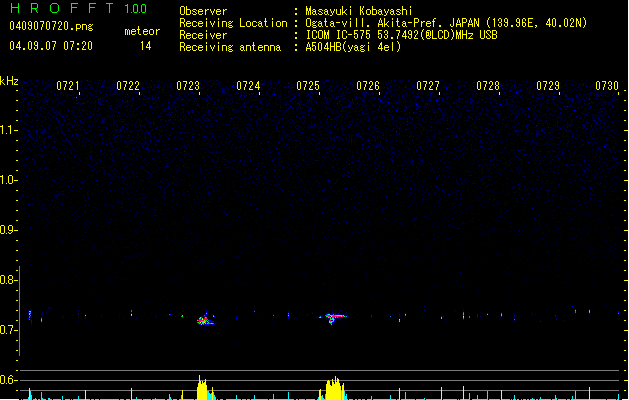The height and width of the screenshot is (400, 629).
Task: Click the meteor echo near 0723
Action: (x=205, y=320)
